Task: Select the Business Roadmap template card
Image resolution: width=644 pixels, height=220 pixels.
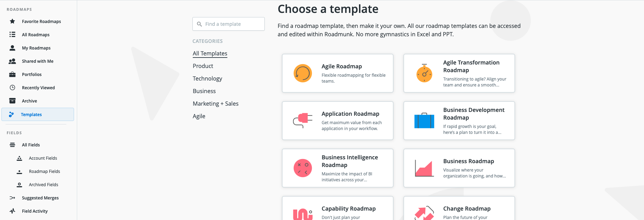Action: (459, 168)
